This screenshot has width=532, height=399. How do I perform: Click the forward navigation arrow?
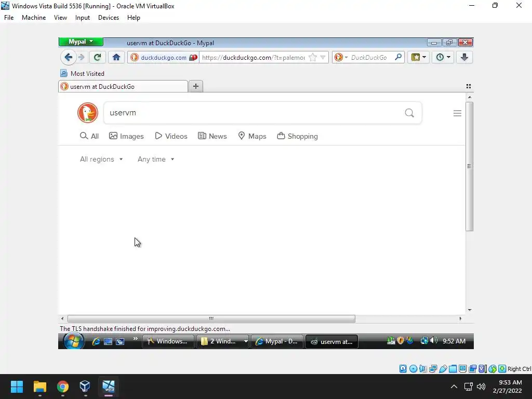pyautogui.click(x=82, y=57)
